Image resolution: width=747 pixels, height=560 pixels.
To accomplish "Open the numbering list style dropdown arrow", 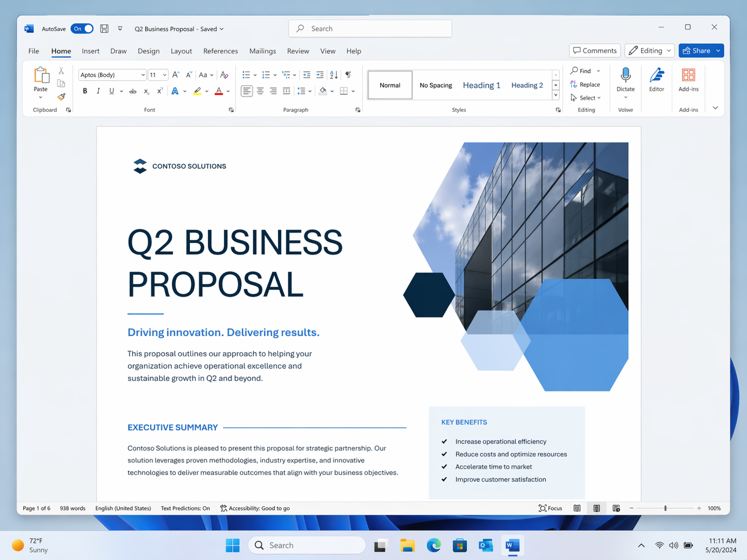I will (275, 75).
